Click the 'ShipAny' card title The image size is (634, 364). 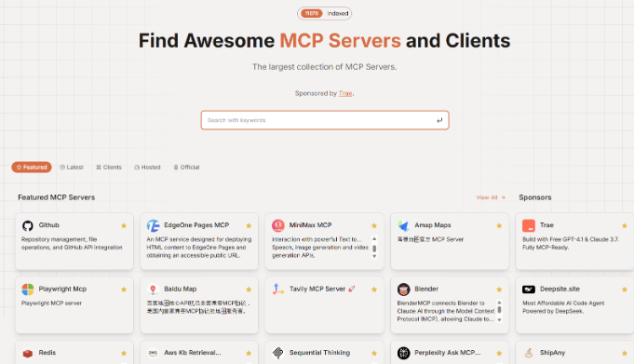[x=552, y=353]
